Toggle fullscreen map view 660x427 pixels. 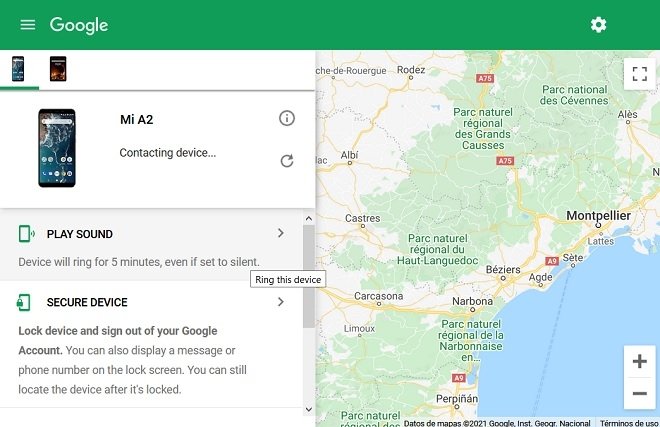[639, 74]
